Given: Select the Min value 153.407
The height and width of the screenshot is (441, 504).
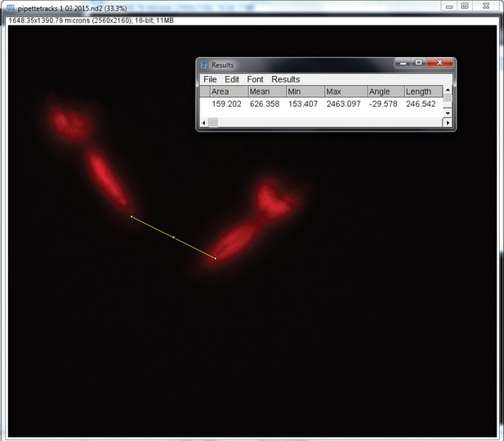Looking at the screenshot, I should coord(303,105).
